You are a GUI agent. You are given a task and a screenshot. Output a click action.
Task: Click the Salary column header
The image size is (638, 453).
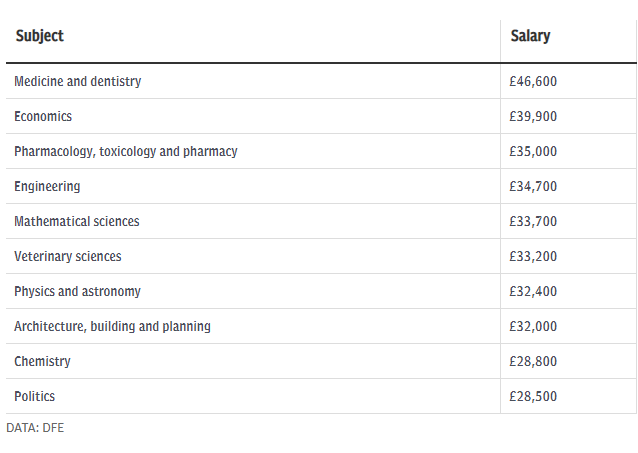click(x=530, y=36)
